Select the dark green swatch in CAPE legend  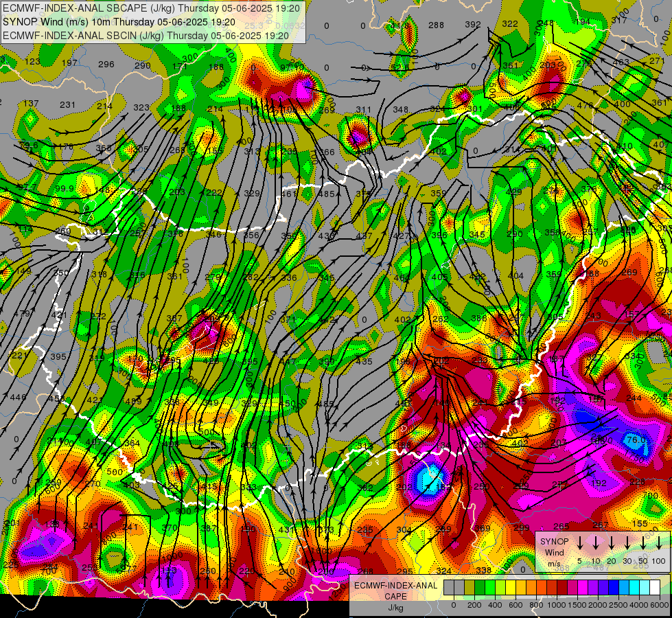[480, 588]
